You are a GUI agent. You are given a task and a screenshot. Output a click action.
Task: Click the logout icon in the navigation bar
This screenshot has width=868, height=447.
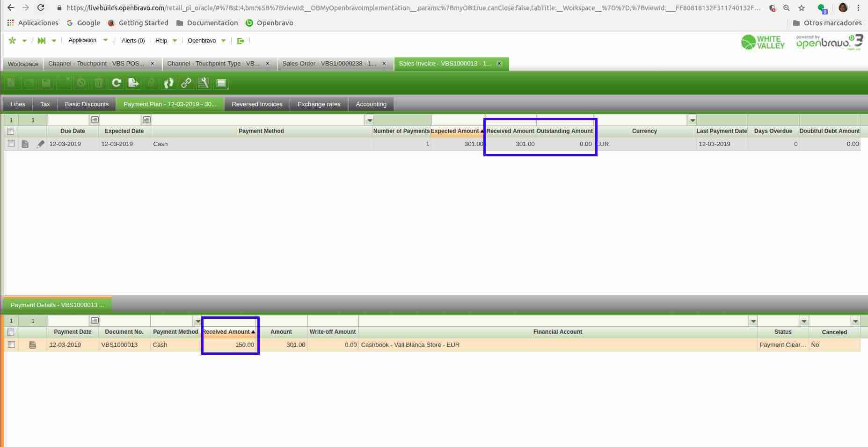241,41
